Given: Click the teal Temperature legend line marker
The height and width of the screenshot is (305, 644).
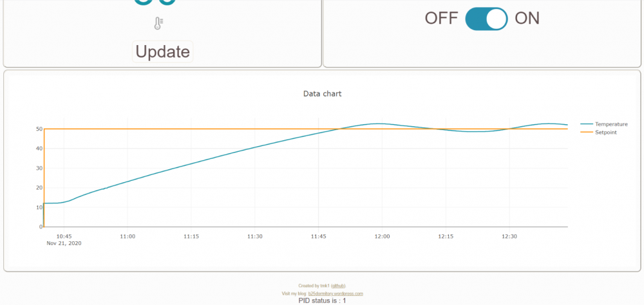Looking at the screenshot, I should pos(587,124).
